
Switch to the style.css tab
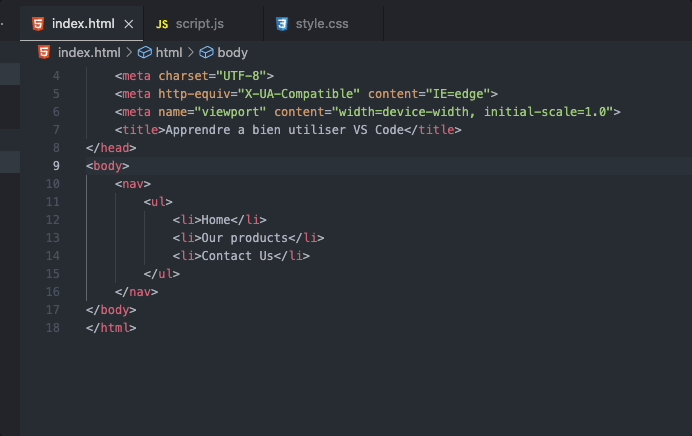pos(323,24)
